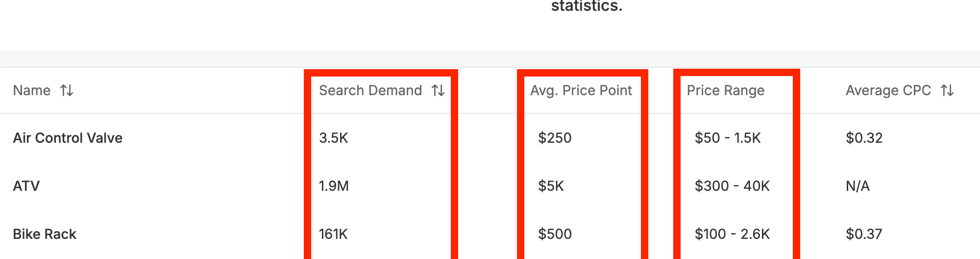Select the $300 - 40K price range

pyautogui.click(x=732, y=186)
